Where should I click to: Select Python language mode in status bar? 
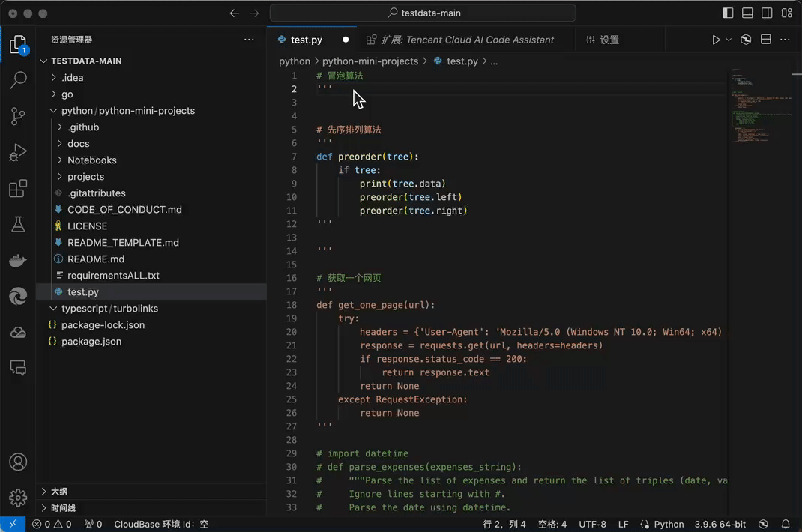tap(669, 524)
